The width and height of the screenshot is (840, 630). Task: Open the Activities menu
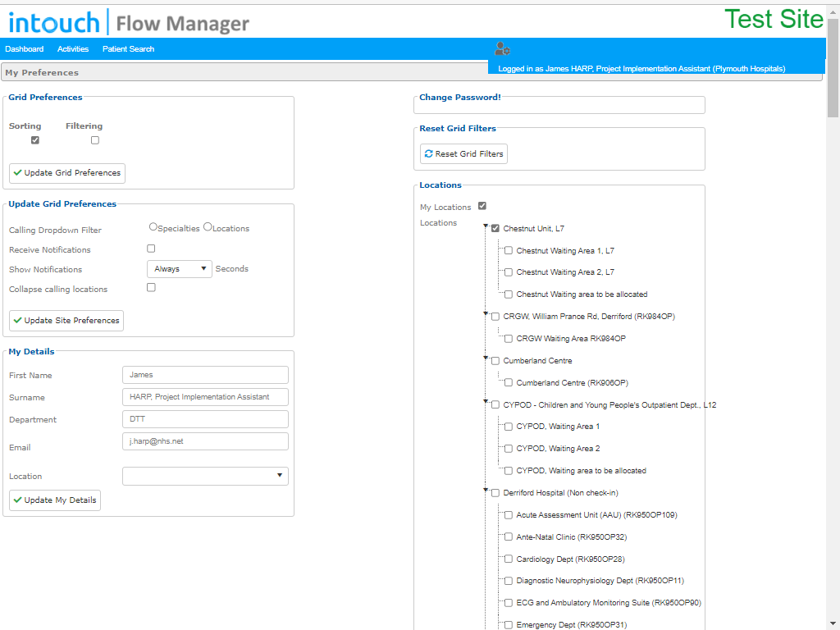coord(73,48)
